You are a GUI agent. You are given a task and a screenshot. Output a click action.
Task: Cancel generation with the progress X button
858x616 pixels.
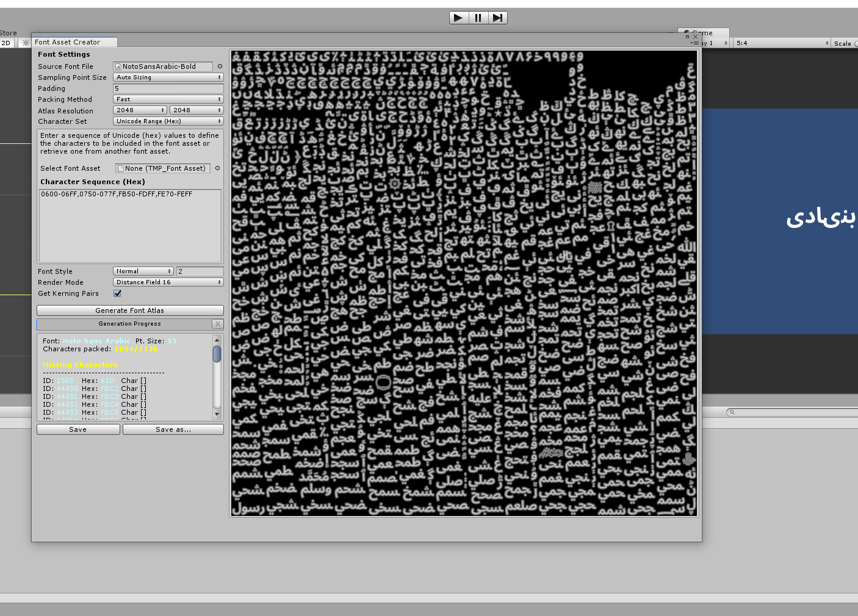click(218, 324)
